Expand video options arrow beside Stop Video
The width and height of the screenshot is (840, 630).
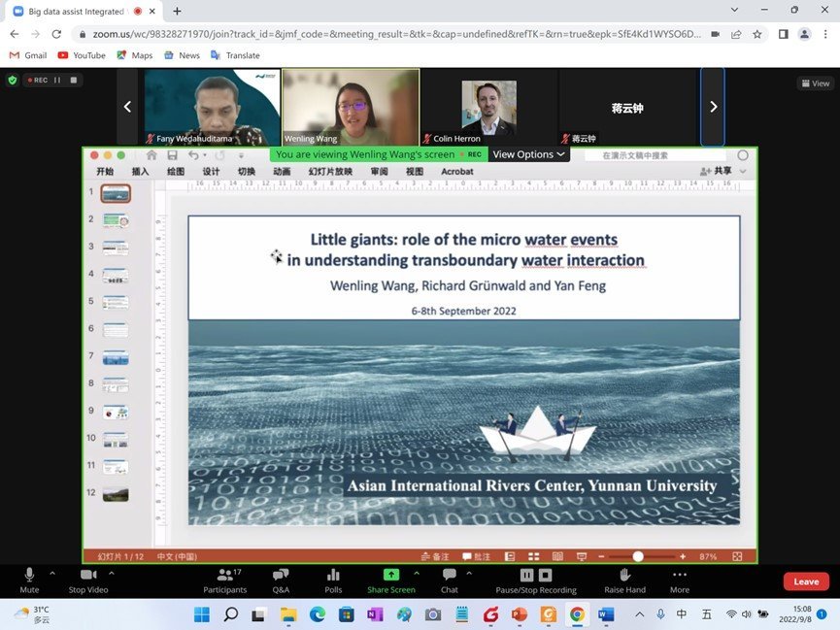click(112, 574)
